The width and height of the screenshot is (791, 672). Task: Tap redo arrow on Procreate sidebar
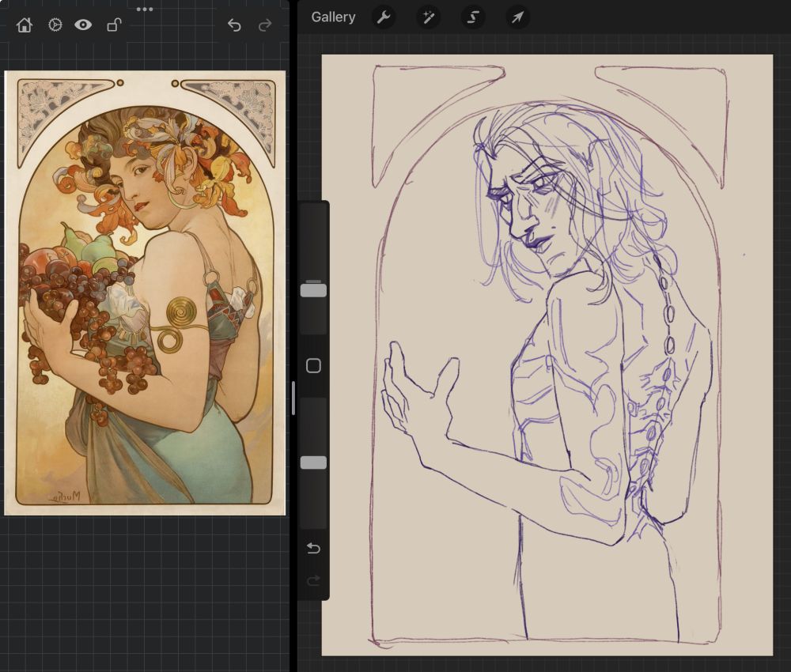click(313, 581)
